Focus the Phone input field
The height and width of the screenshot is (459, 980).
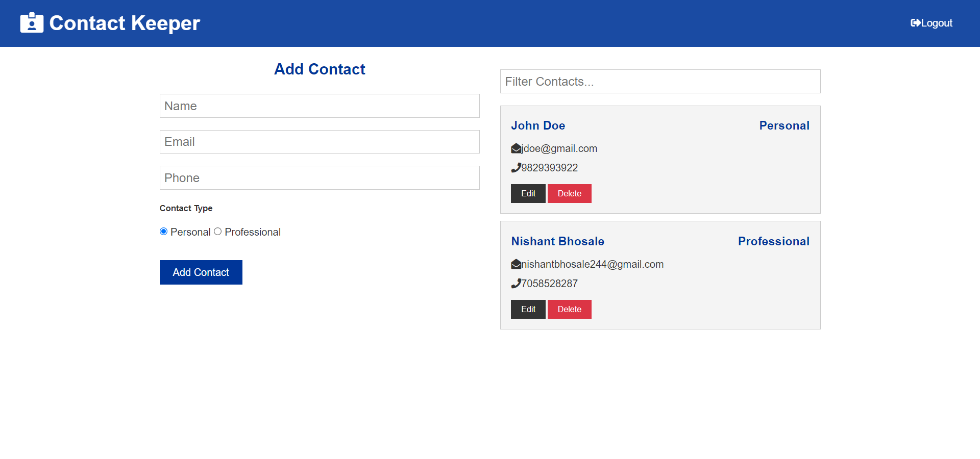[x=320, y=178]
